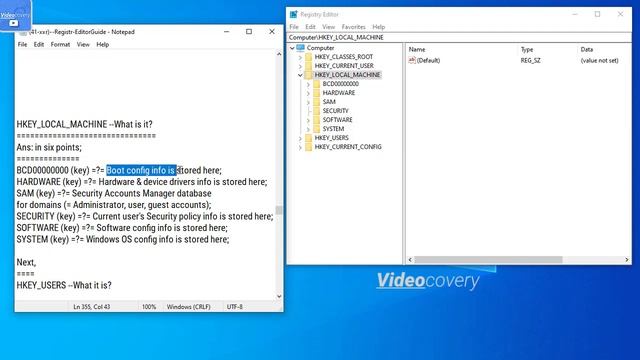Click the BCD00000000 folder icon
Image resolution: width=640 pixels, height=360 pixels.
tap(317, 84)
